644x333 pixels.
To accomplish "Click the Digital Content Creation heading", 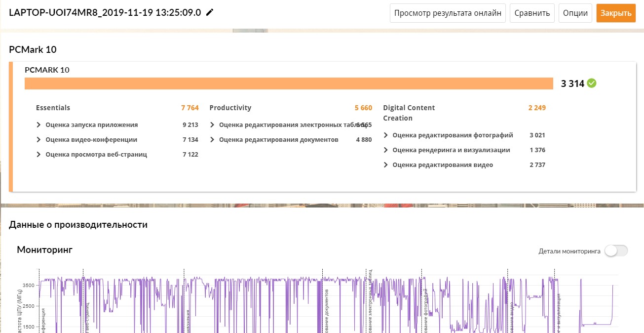I will pyautogui.click(x=409, y=113).
